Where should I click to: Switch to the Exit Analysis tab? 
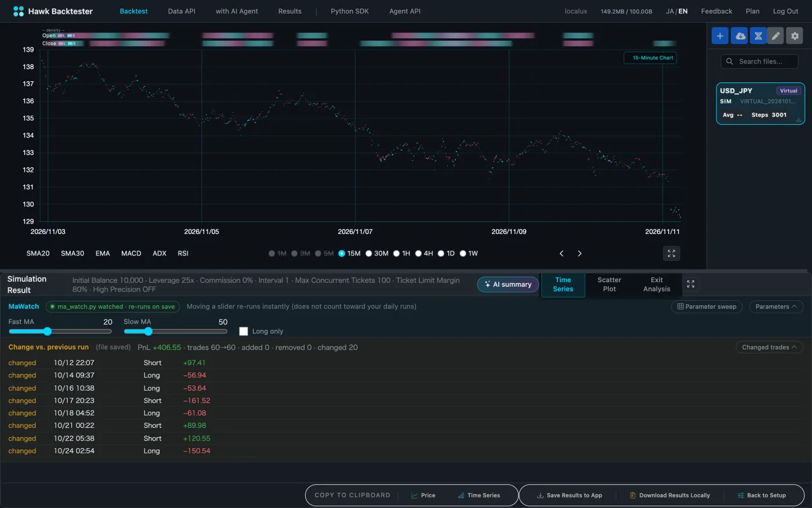[657, 284]
